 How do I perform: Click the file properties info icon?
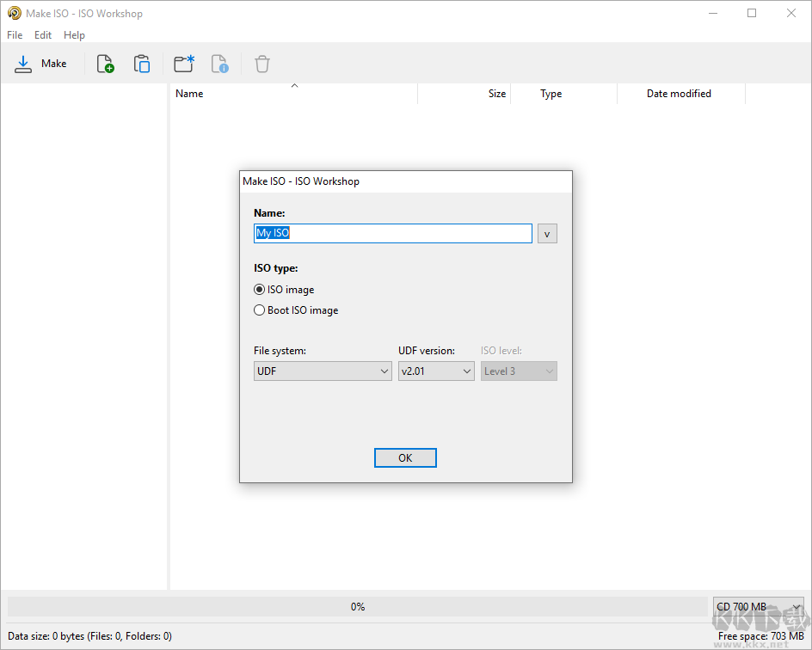pos(220,64)
